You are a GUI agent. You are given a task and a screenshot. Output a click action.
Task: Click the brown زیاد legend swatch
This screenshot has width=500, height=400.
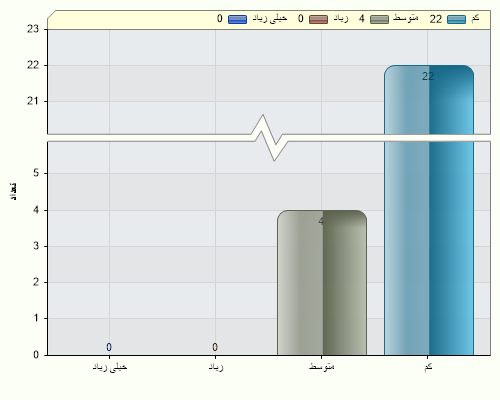(x=318, y=19)
